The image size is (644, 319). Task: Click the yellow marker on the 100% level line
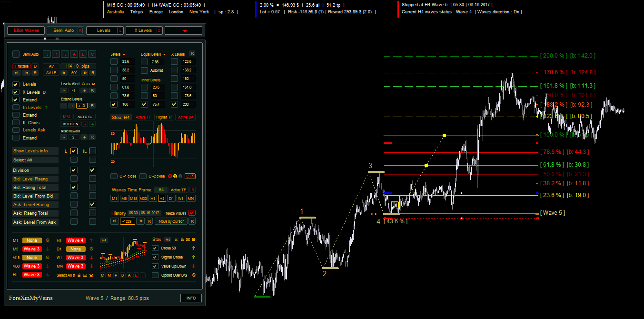(x=444, y=136)
